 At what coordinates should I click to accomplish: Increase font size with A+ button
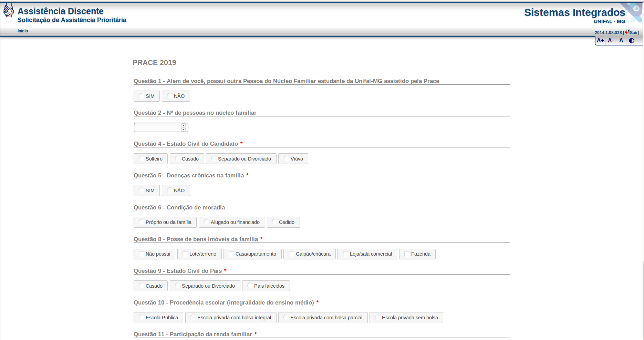coord(600,41)
